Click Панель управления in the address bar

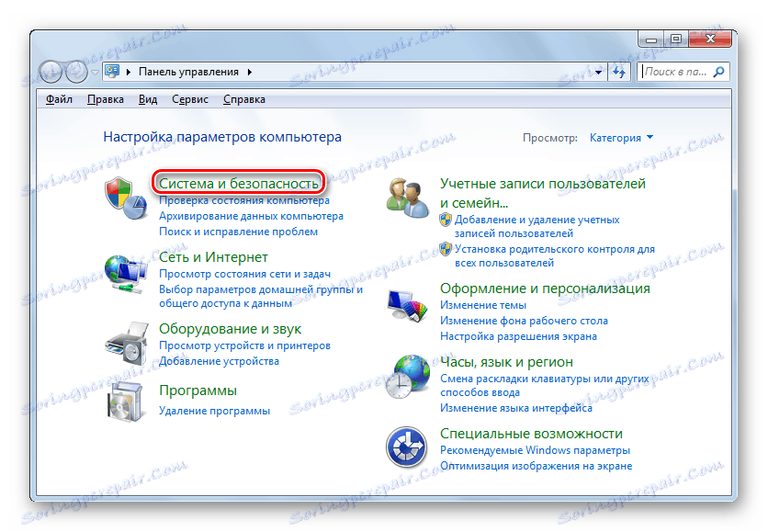point(188,72)
